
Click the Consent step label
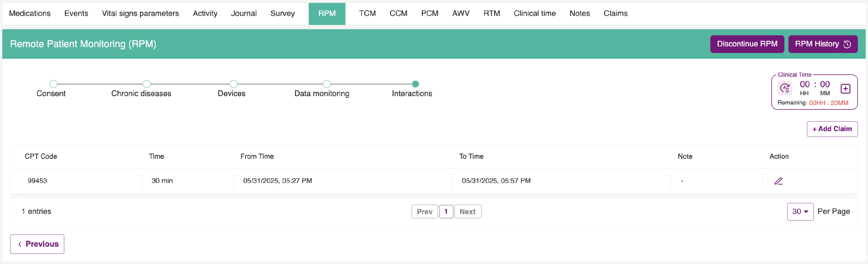(x=51, y=94)
